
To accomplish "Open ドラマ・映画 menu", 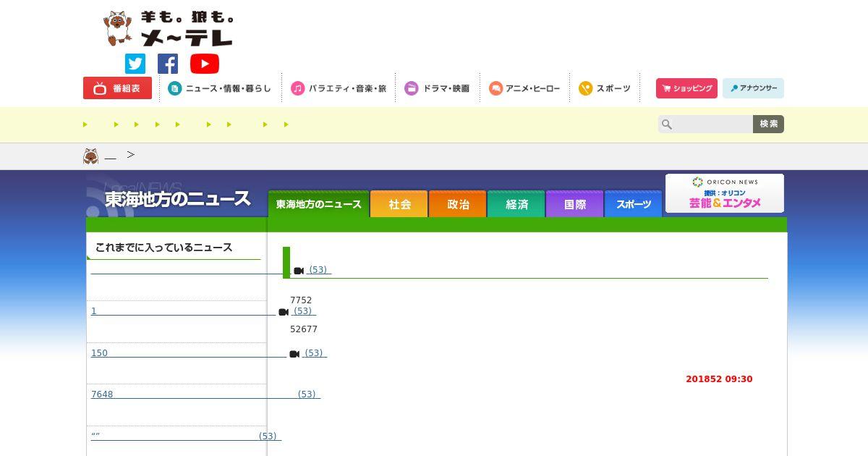I will pyautogui.click(x=437, y=88).
